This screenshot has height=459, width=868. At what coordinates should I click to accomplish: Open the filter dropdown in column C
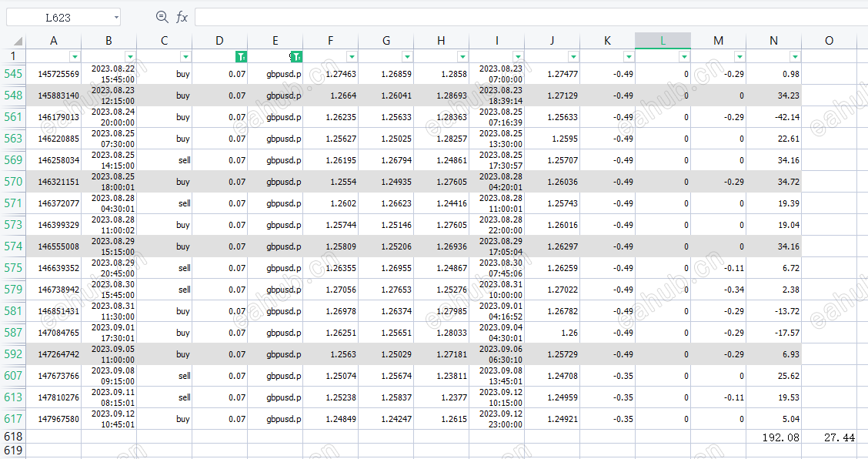(185, 56)
